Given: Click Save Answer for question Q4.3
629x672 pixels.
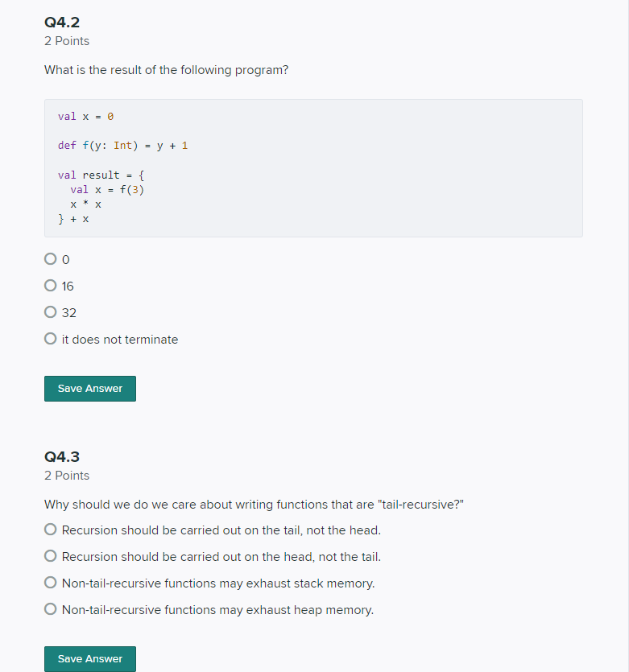Looking at the screenshot, I should click(89, 658).
